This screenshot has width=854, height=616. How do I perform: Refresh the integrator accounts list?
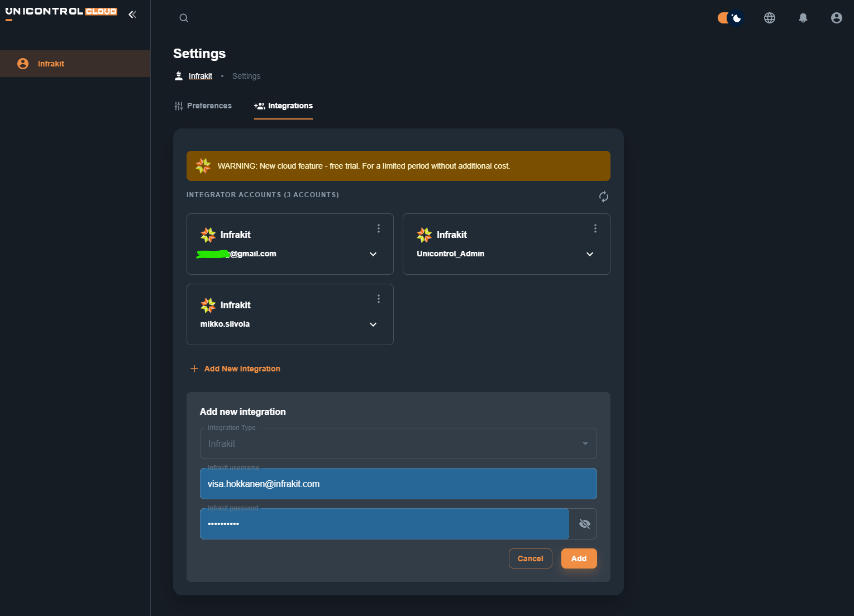coord(604,197)
